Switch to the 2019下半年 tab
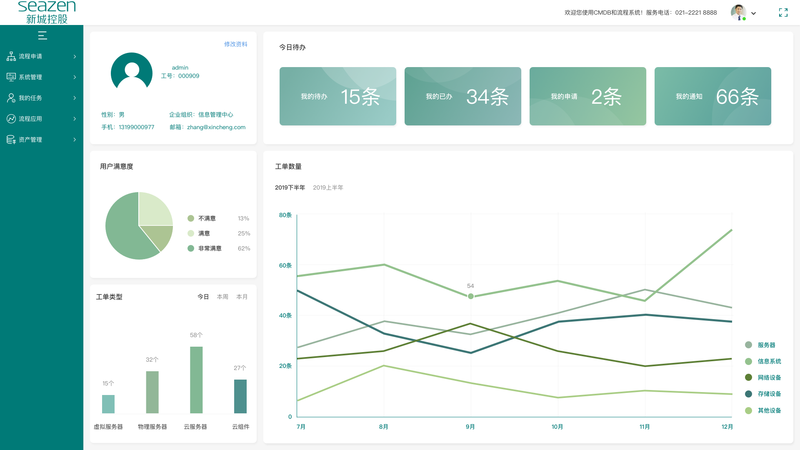Image resolution: width=800 pixels, height=450 pixels. pos(290,187)
